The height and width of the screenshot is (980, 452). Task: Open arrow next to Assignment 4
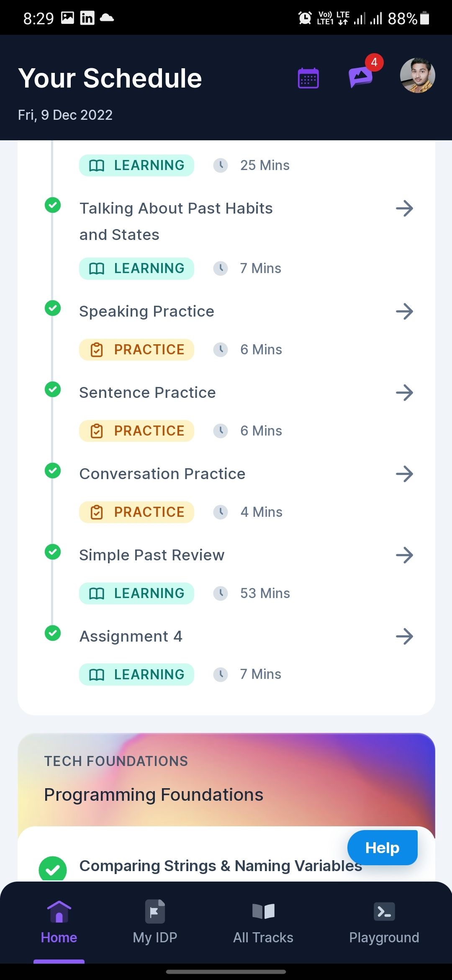[x=405, y=636]
